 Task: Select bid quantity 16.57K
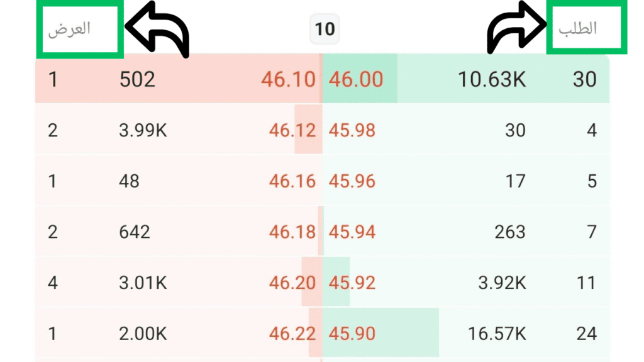497,334
